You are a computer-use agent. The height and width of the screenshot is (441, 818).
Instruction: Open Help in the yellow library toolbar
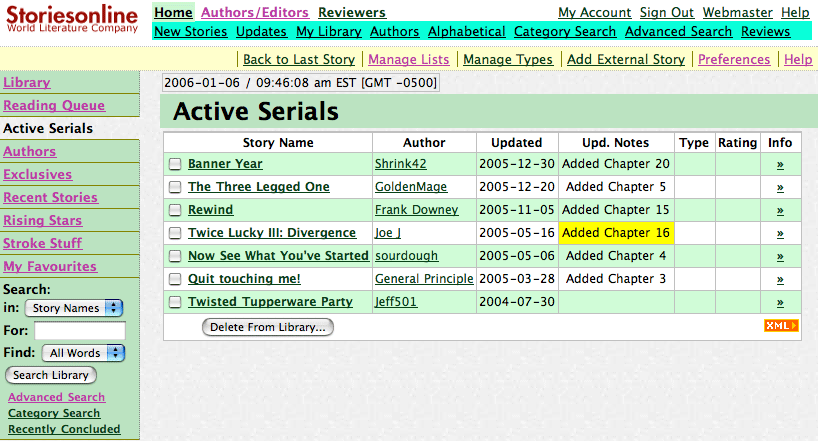tap(798, 59)
